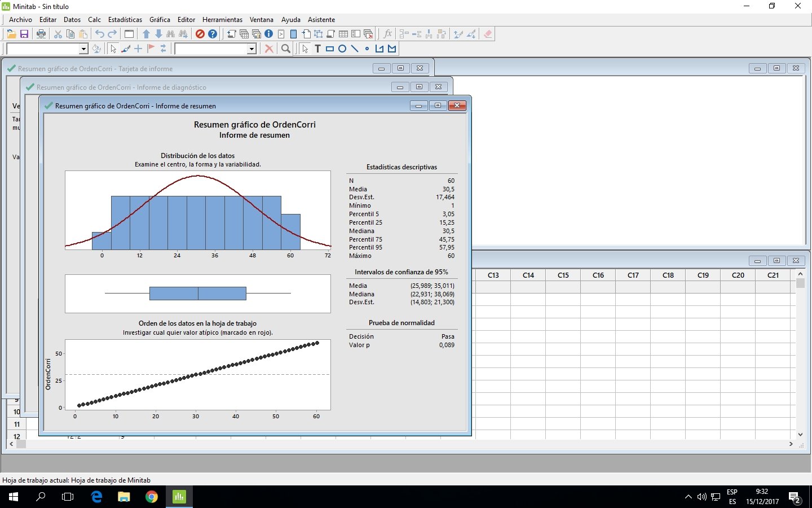Open the Ventana menu
Viewport: 812px width, 508px height.
click(262, 20)
